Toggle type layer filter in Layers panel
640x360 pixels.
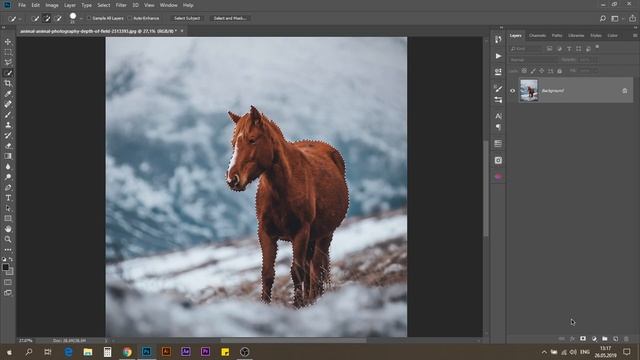tap(569, 49)
